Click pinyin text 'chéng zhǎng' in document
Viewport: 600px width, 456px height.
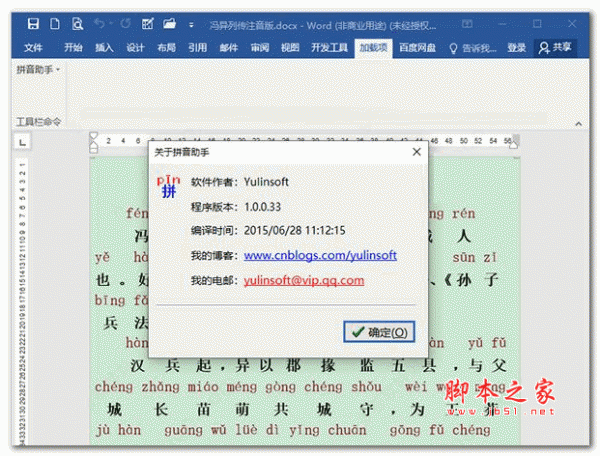pos(137,387)
